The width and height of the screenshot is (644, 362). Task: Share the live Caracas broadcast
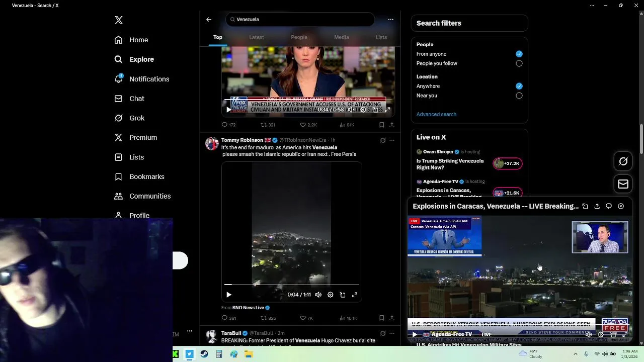[597, 206]
